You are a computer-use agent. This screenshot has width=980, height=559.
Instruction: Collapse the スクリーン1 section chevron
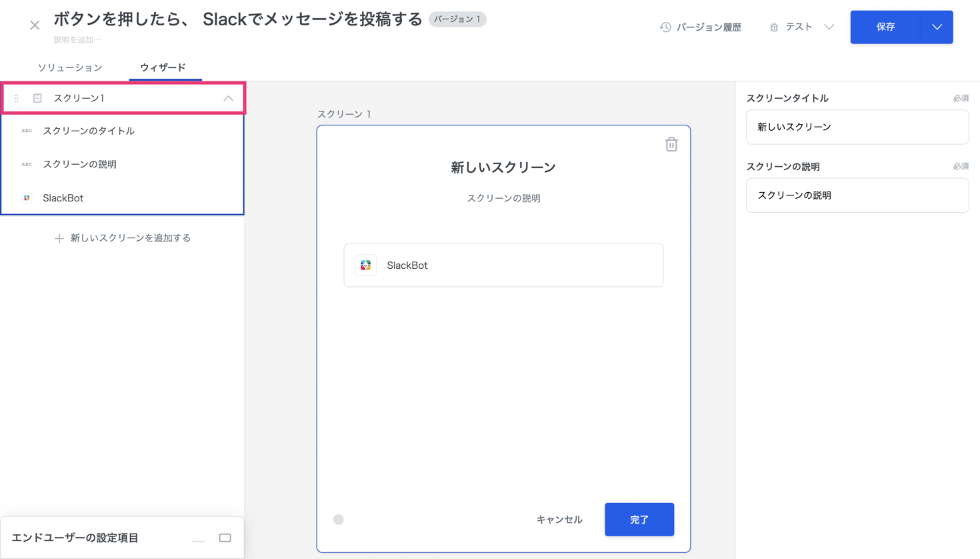coord(228,98)
